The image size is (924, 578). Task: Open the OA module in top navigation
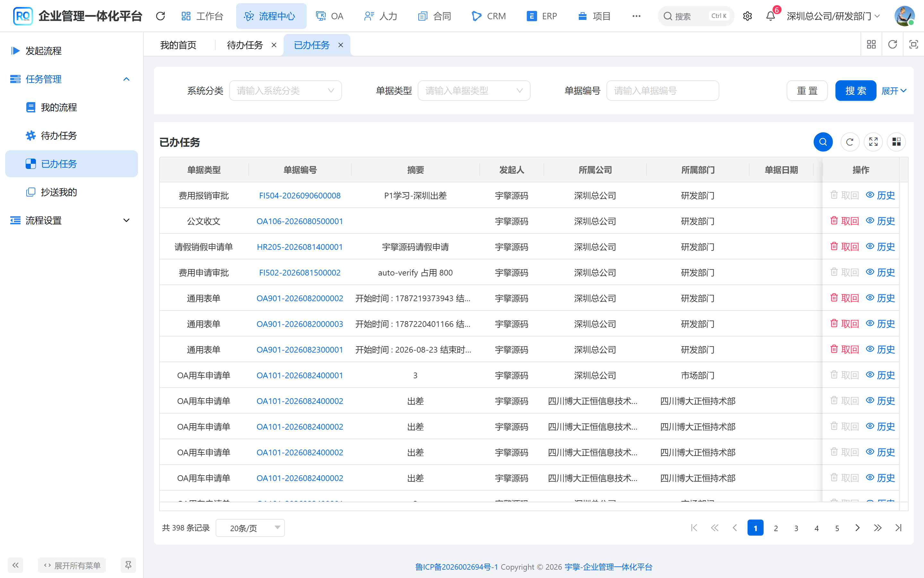(330, 16)
